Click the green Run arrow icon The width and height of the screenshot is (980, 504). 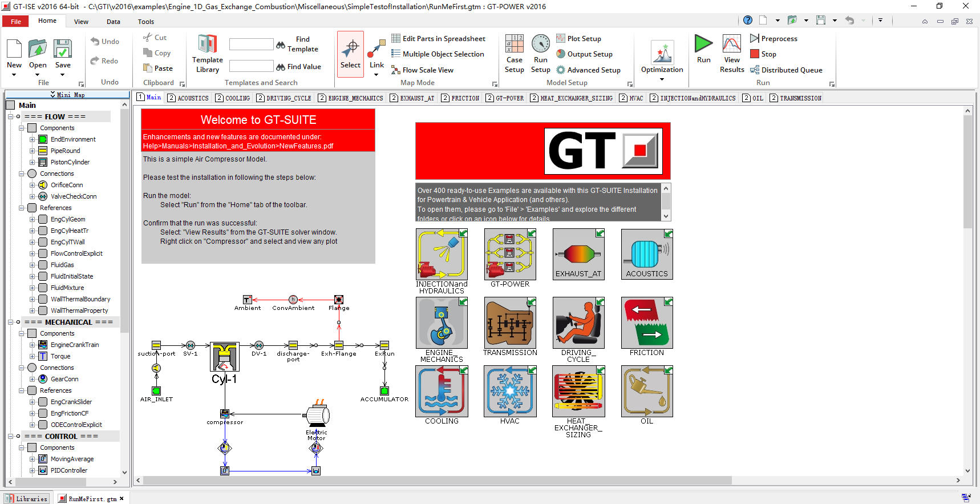[x=703, y=44]
